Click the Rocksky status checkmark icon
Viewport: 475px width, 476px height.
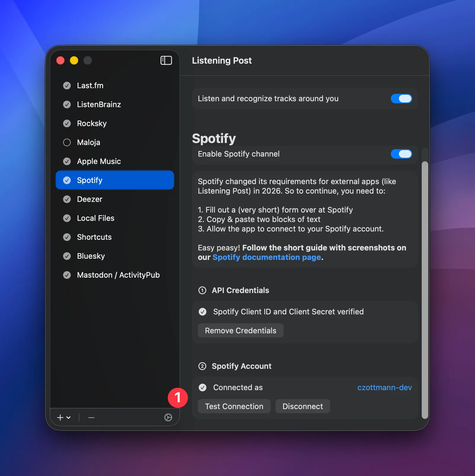coord(67,123)
